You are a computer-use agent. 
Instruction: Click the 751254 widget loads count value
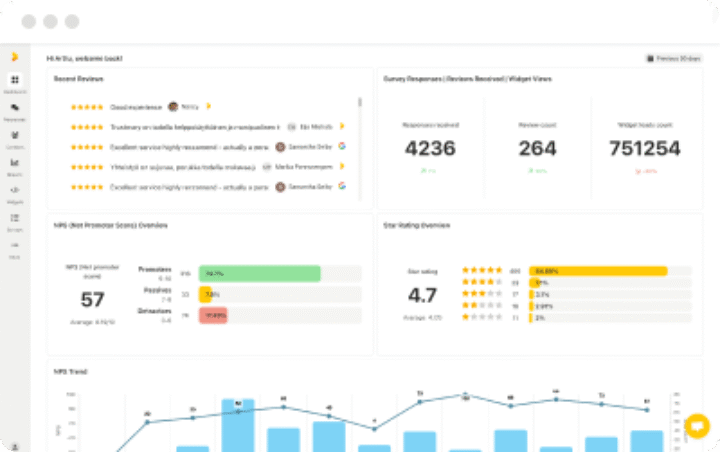[x=645, y=148]
